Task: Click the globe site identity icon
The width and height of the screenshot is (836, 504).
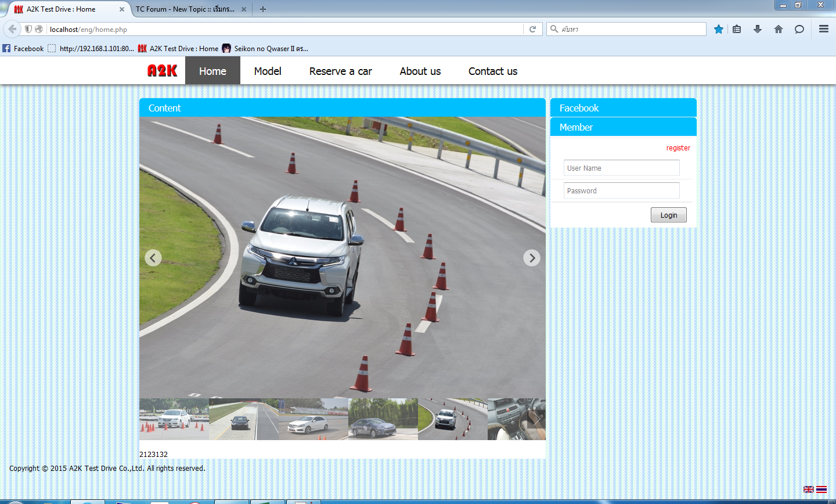Action: pos(39,29)
